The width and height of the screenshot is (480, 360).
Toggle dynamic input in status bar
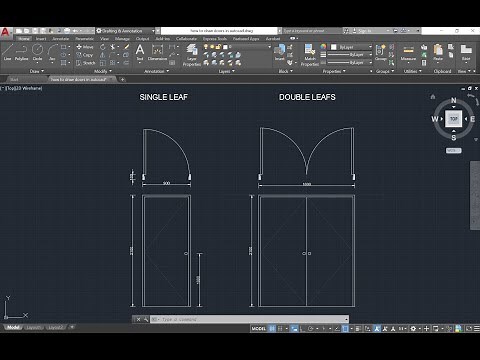(x=294, y=329)
